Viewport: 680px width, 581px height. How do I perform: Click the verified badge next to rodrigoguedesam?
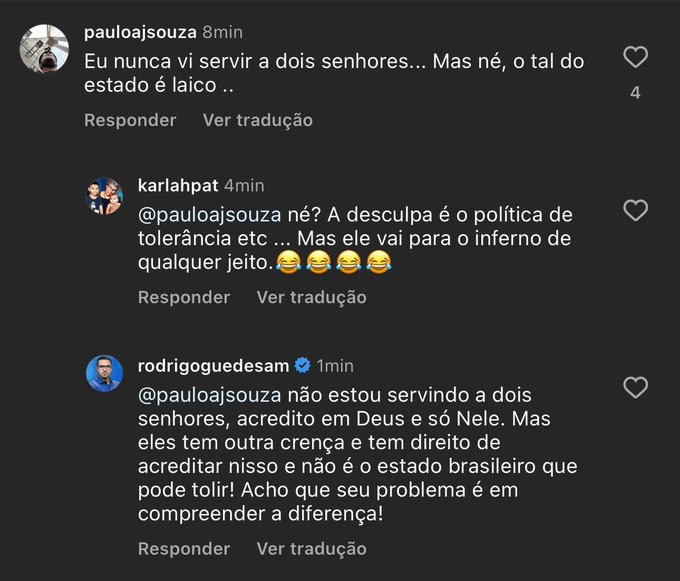click(x=300, y=366)
